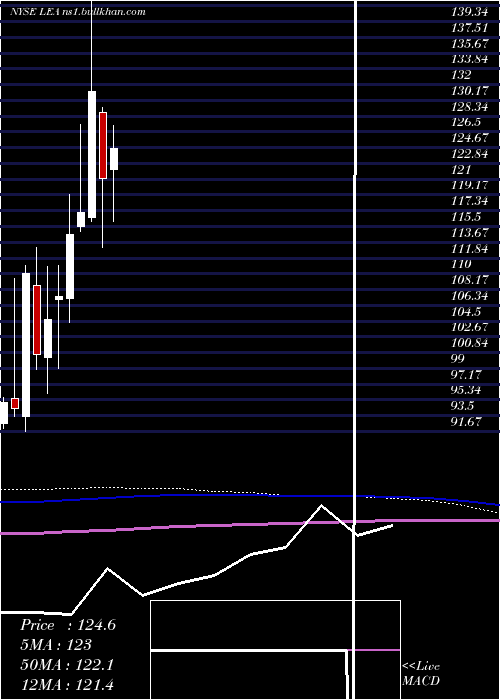Click the 126.5 price axis label
500x700 pixels.
(x=466, y=122)
